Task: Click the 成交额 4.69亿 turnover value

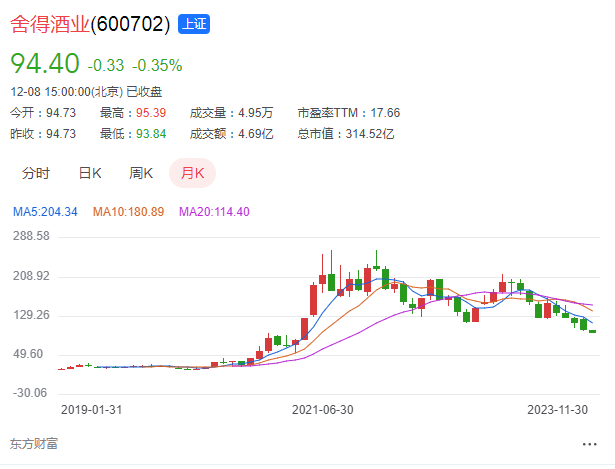Action: coord(255,134)
